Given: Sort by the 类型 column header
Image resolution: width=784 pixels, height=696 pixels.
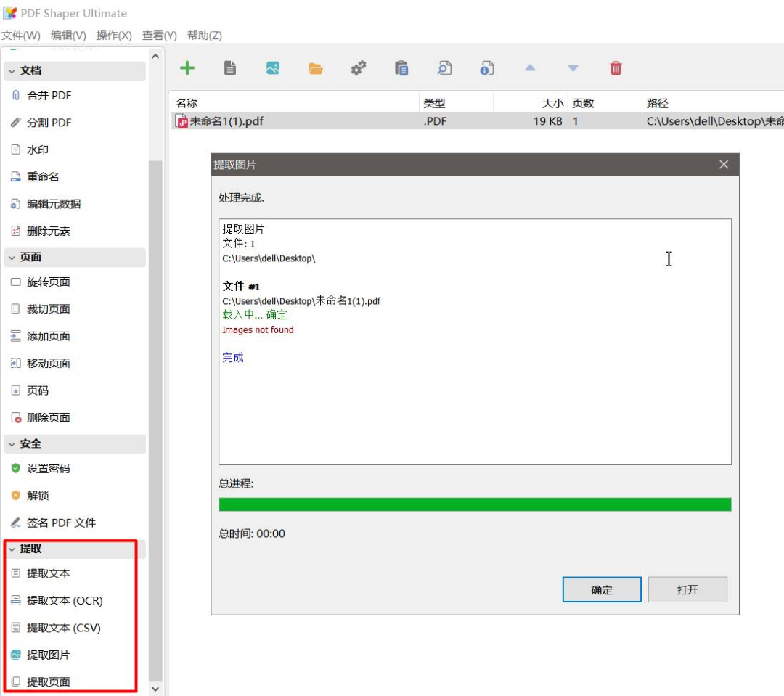Looking at the screenshot, I should tap(456, 103).
